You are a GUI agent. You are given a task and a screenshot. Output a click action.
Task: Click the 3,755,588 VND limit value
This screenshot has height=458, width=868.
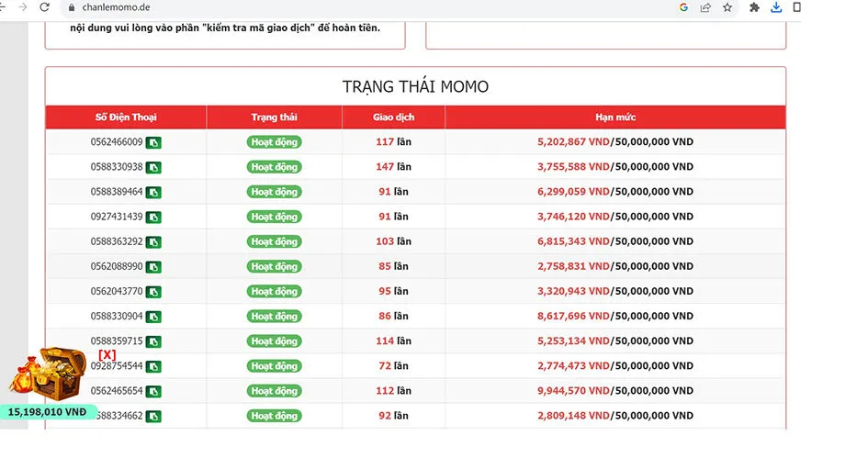573,167
